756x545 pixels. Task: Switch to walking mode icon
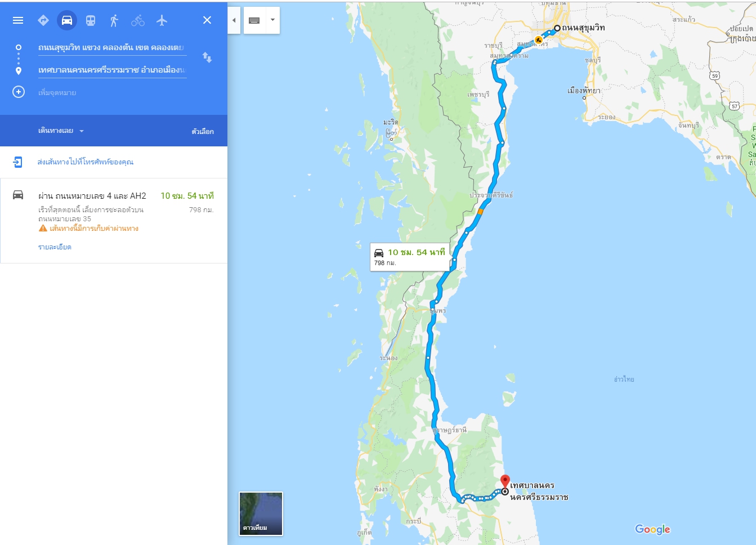coord(114,20)
